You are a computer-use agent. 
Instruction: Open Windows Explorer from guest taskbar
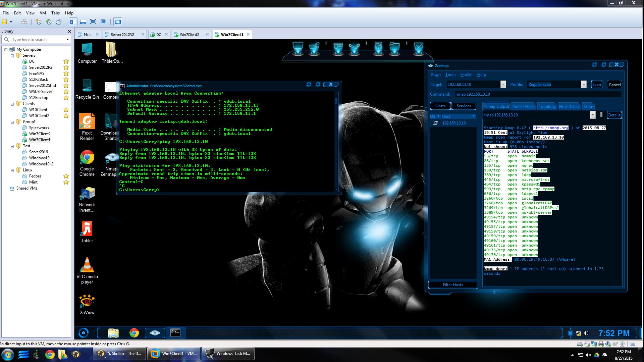[113, 333]
